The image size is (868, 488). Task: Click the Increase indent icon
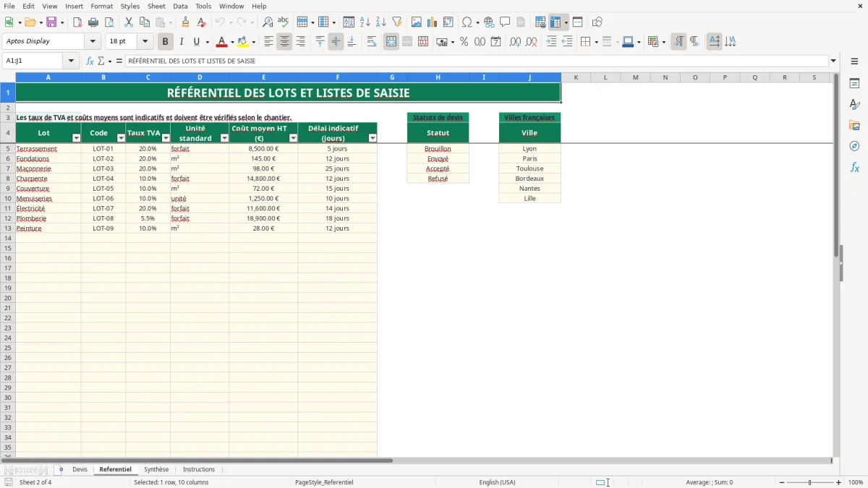click(551, 42)
